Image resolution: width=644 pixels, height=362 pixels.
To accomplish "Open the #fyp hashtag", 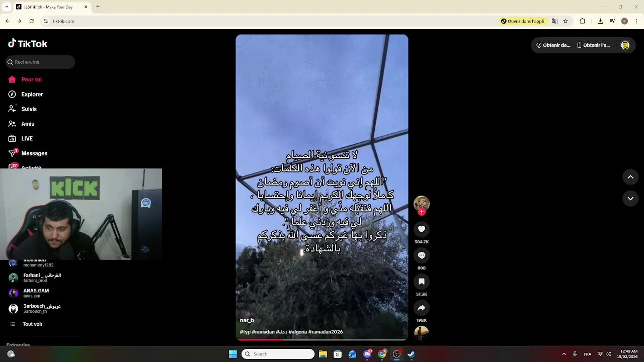I will [245, 332].
